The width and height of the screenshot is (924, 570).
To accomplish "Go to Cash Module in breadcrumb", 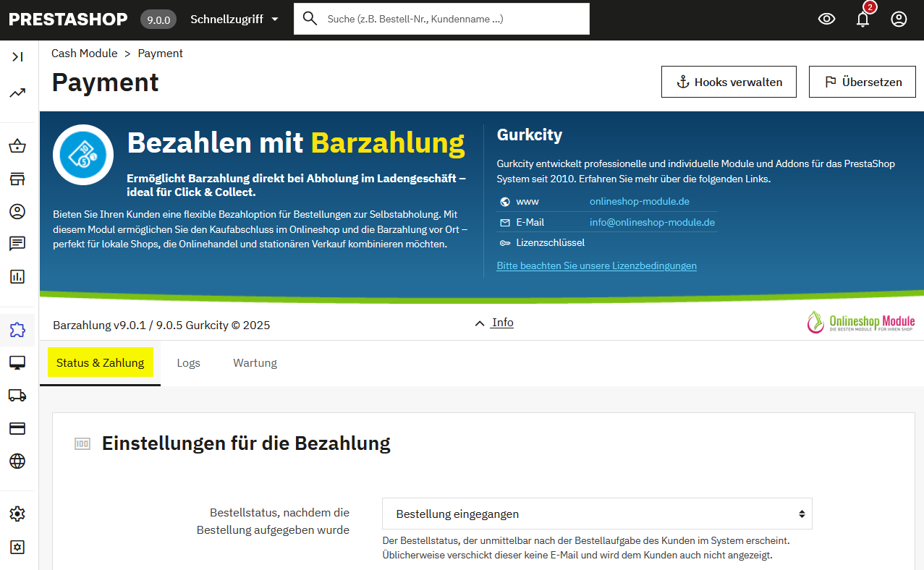I will (85, 54).
